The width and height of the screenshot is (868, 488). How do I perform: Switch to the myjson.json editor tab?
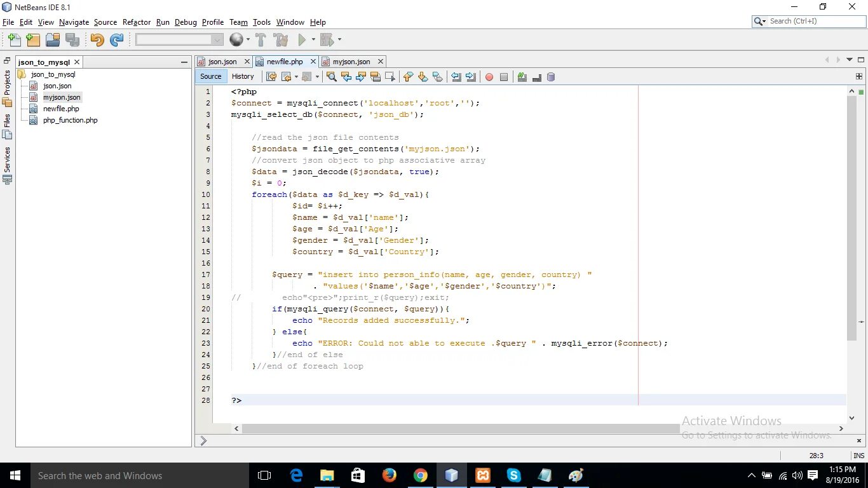click(x=351, y=62)
